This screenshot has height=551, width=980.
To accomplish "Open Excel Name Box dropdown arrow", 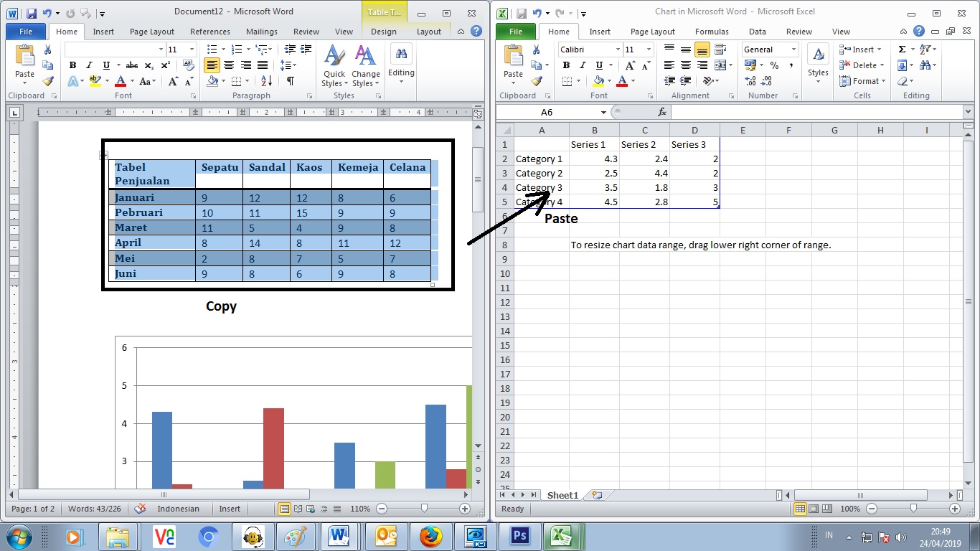I will pyautogui.click(x=603, y=113).
